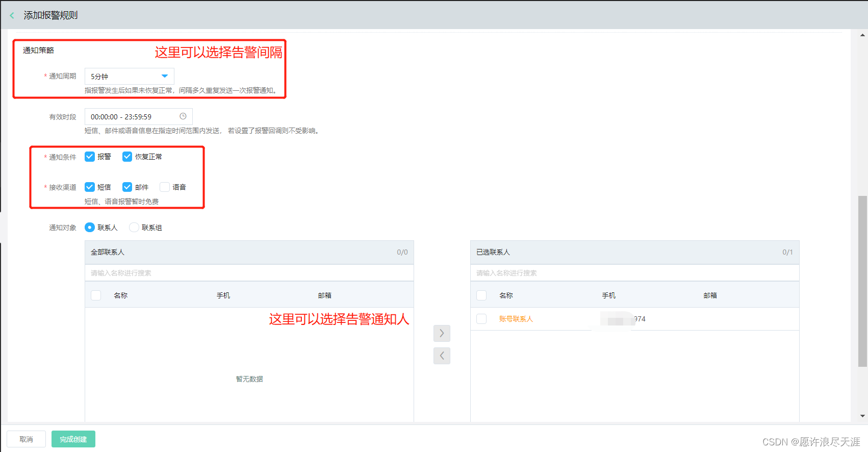Move contacts right with the arrow button
Screen dimensions: 868x452
pos(442,333)
